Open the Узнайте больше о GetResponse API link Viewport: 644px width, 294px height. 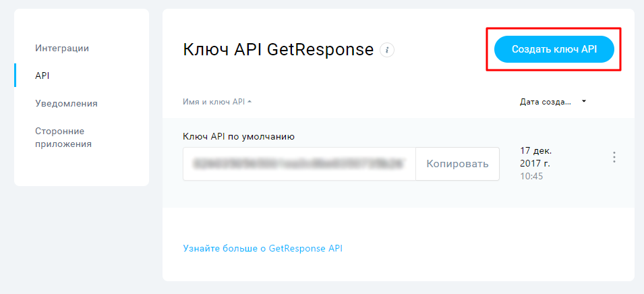(262, 248)
